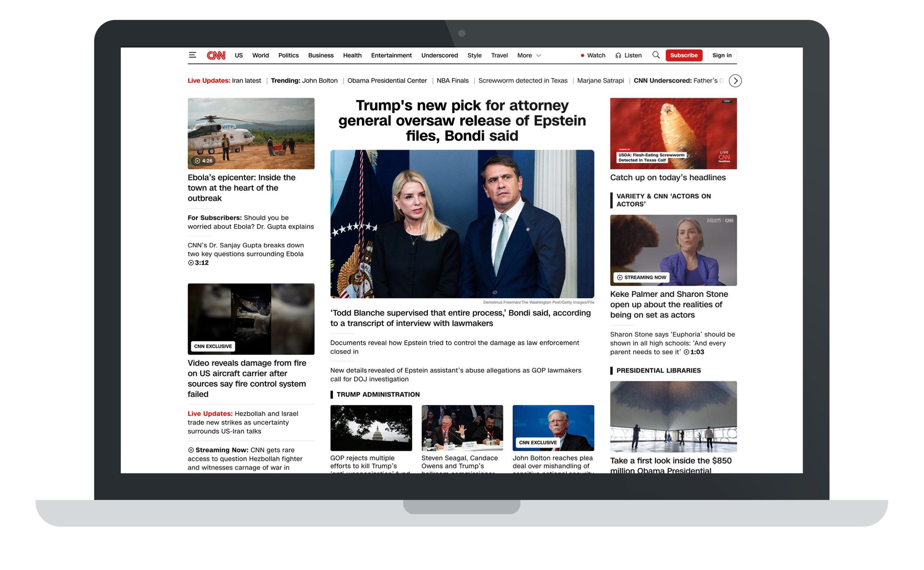
Task: Open Keke Palmer and Sharon Stone headline
Action: pos(669,305)
